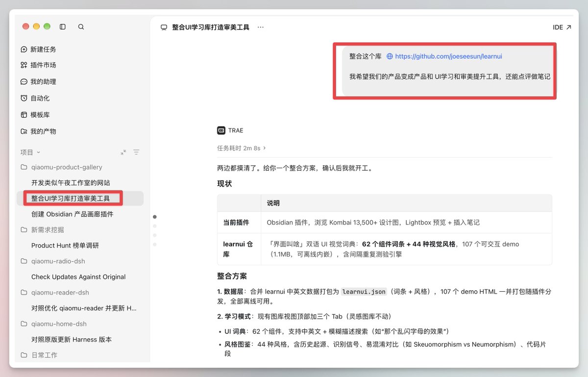
Task: Click the 模板库 layout icon
Action: 24,115
